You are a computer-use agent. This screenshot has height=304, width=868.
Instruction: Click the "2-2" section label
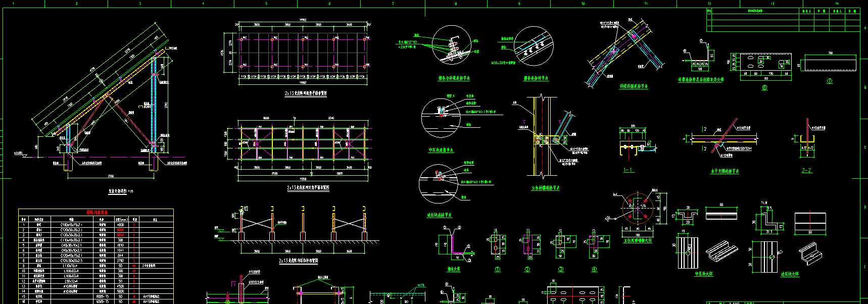tap(806, 171)
